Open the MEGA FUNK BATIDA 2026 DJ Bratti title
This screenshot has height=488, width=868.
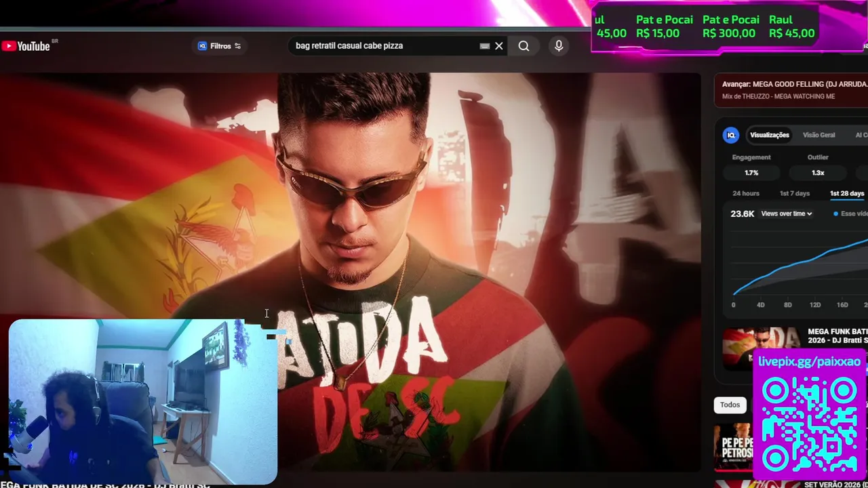pyautogui.click(x=837, y=335)
